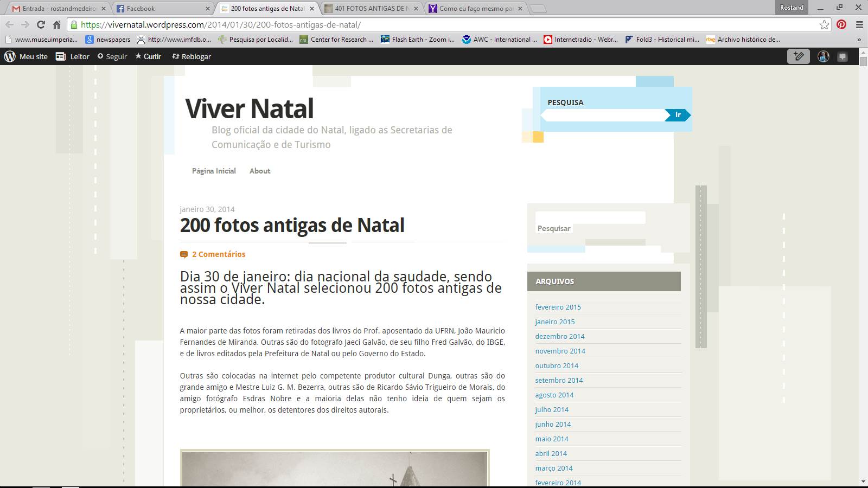This screenshot has height=488, width=868.
Task: Click the Pinterest extension icon
Action: tap(841, 24)
